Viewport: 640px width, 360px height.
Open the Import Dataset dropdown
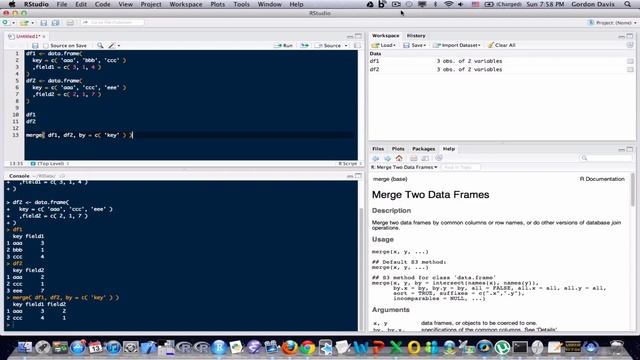457,45
